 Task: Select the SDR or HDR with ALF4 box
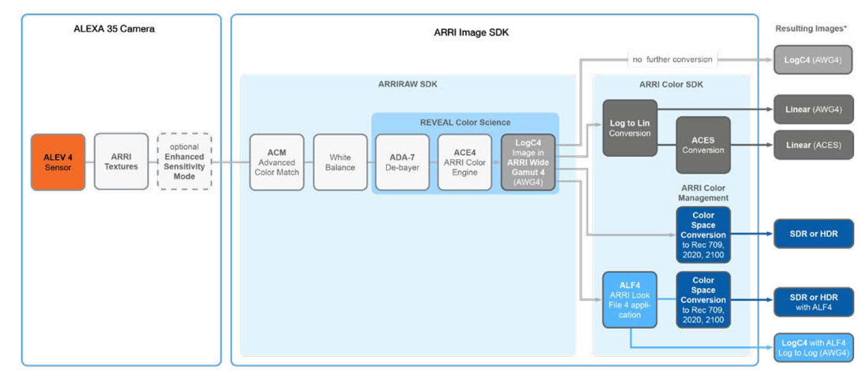[814, 302]
